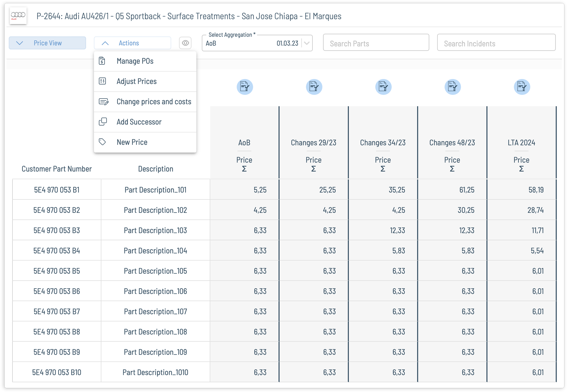The height and width of the screenshot is (392, 567).
Task: Click the Changes 29/23 sum symbol
Action: click(x=314, y=169)
